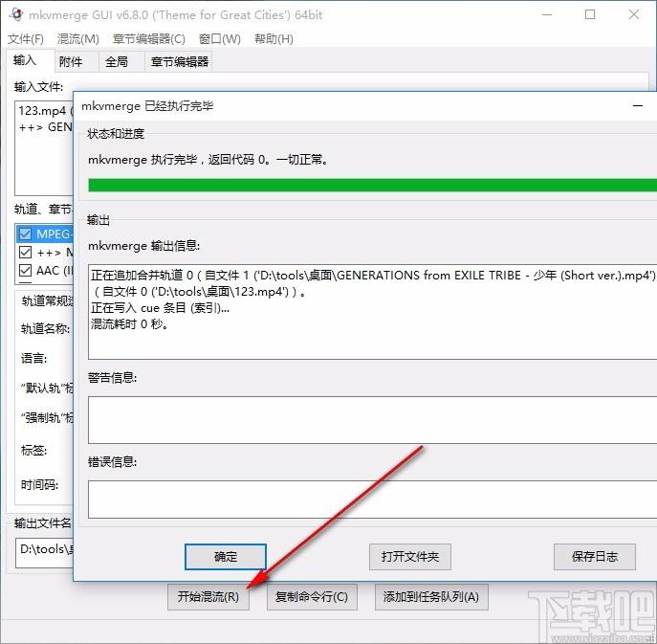Screen dimensions: 657x644
Task: Click the green progress bar
Action: (x=373, y=185)
